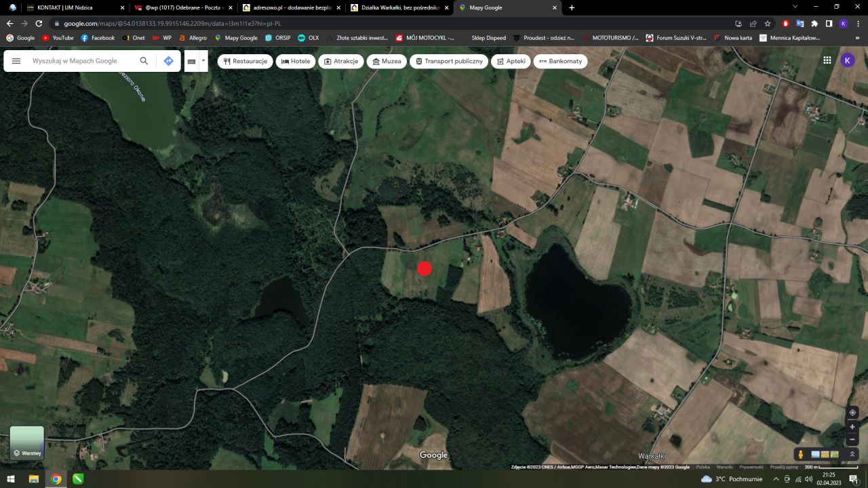The image size is (868, 488).
Task: Click the on-screen keyboard icon
Action: pyautogui.click(x=191, y=61)
